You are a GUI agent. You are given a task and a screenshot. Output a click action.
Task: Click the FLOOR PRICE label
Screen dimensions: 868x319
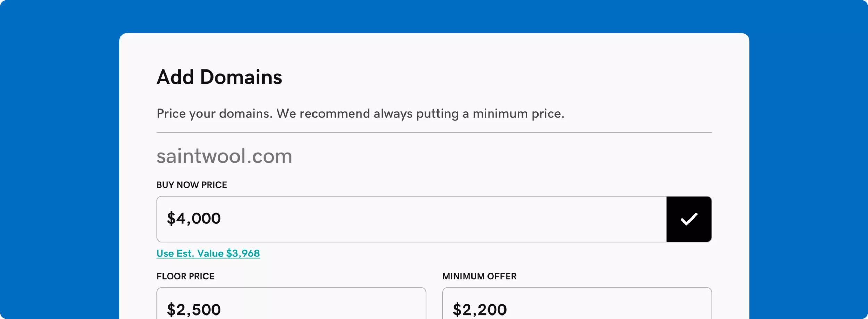coord(185,276)
